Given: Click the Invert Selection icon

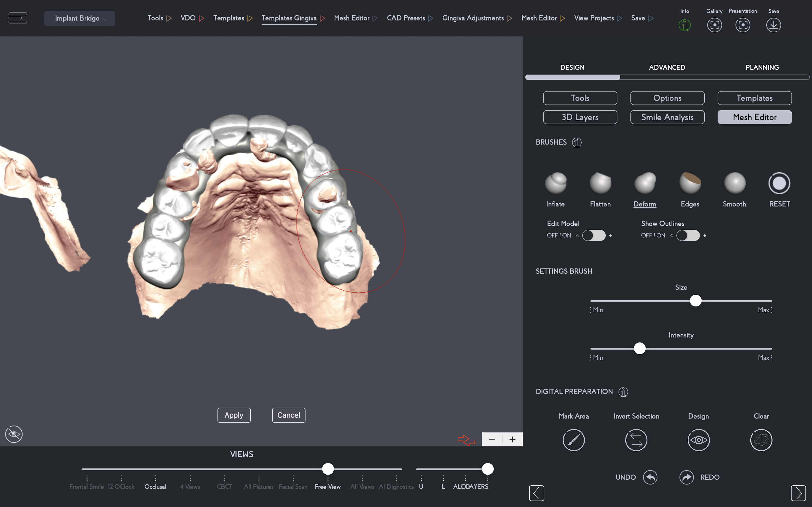Looking at the screenshot, I should pyautogui.click(x=636, y=440).
